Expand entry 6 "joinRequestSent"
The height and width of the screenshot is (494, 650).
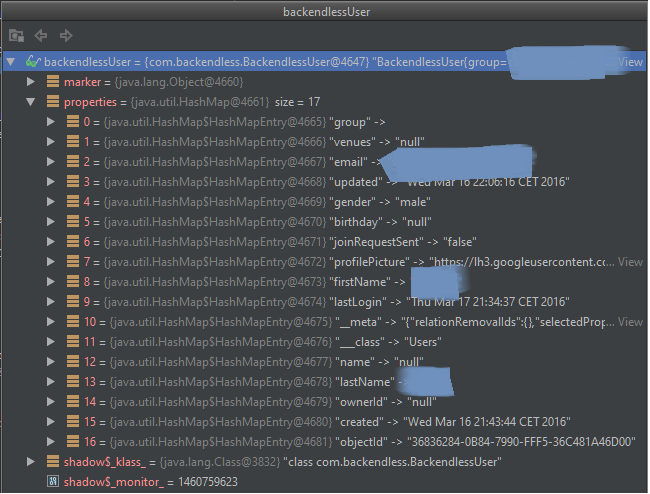pos(51,242)
